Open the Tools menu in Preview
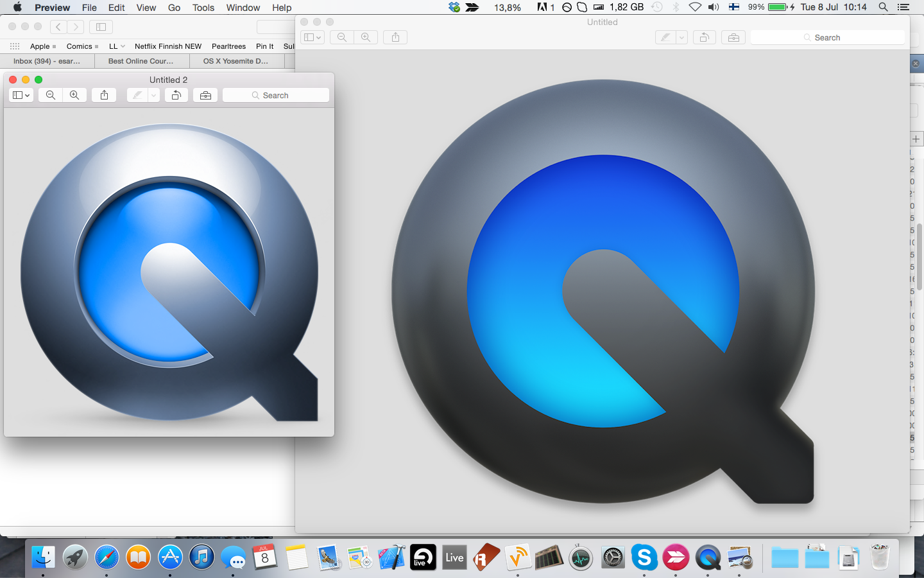 [x=203, y=8]
